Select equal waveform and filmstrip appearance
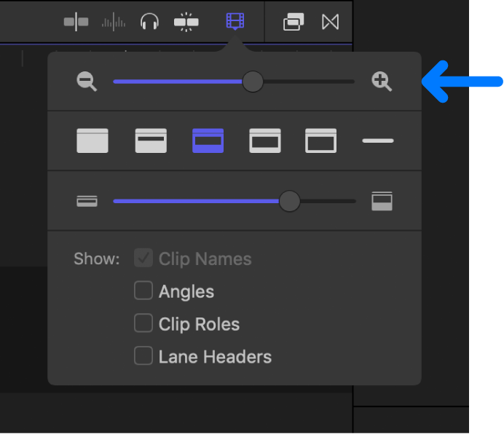504x434 pixels. pos(208,141)
